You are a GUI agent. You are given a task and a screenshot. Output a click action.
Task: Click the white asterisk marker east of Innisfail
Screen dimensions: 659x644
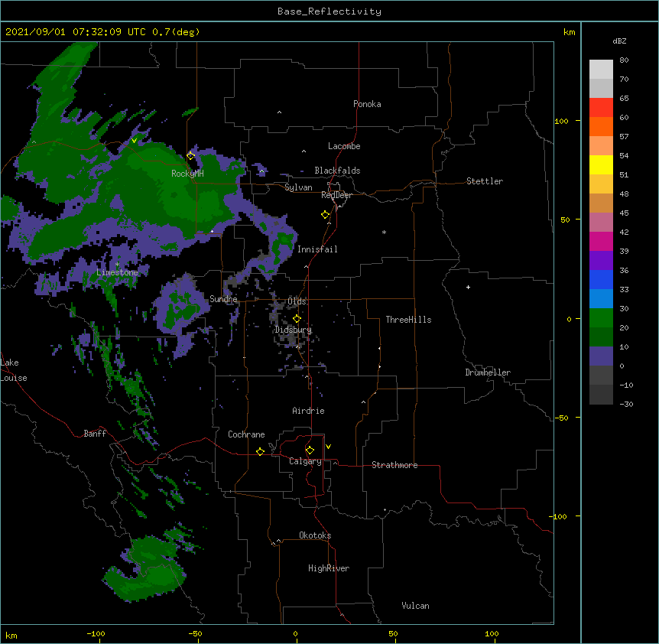pos(384,232)
